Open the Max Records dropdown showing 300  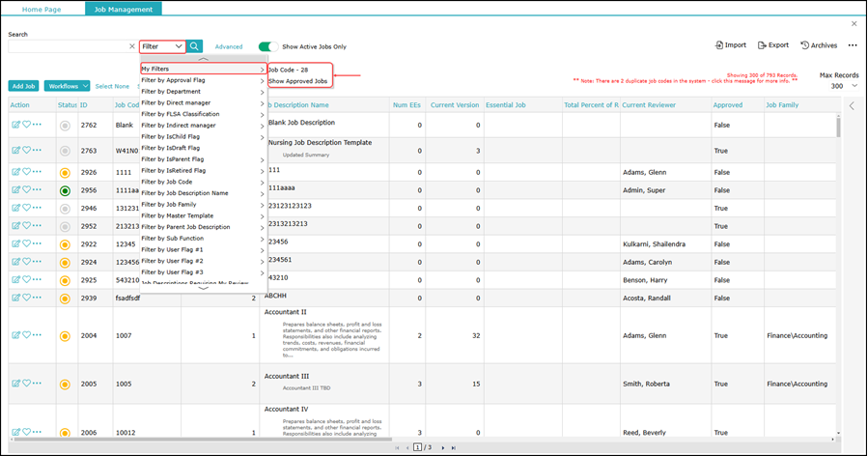[843, 86]
